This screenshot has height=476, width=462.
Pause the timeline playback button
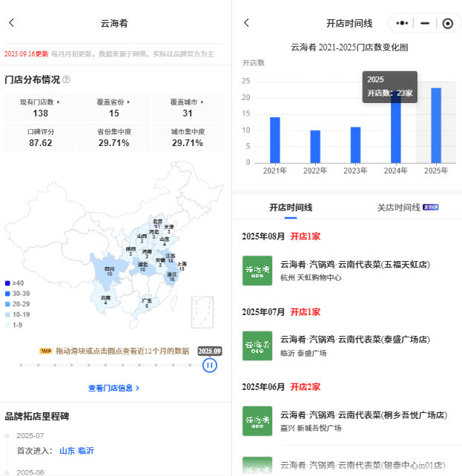pos(210,365)
